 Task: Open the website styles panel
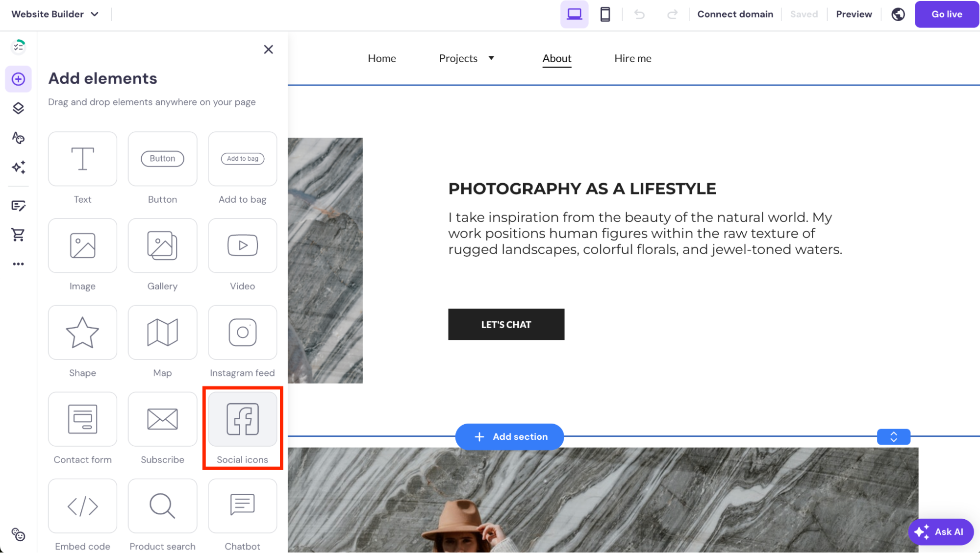coord(18,138)
